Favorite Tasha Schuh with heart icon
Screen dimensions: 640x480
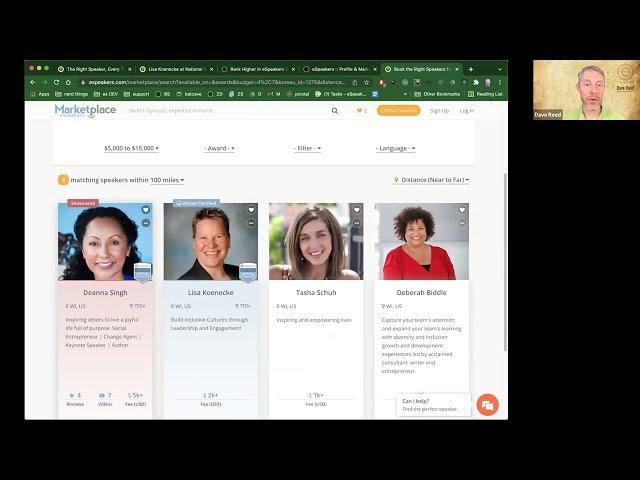(356, 210)
